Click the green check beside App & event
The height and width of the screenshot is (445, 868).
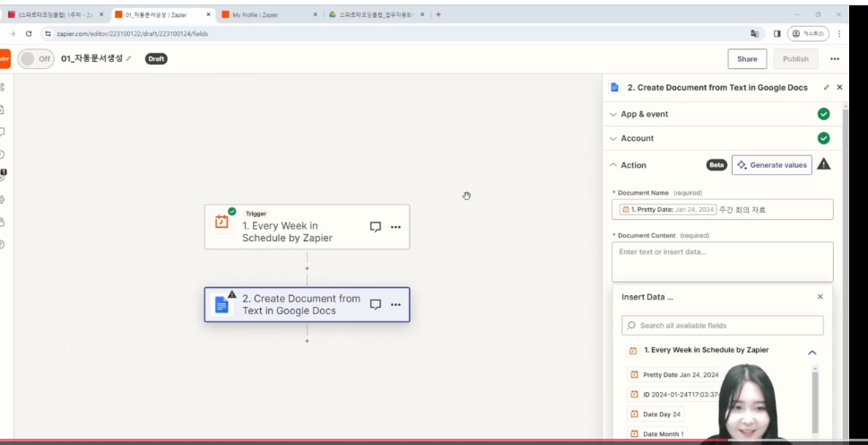pyautogui.click(x=824, y=114)
